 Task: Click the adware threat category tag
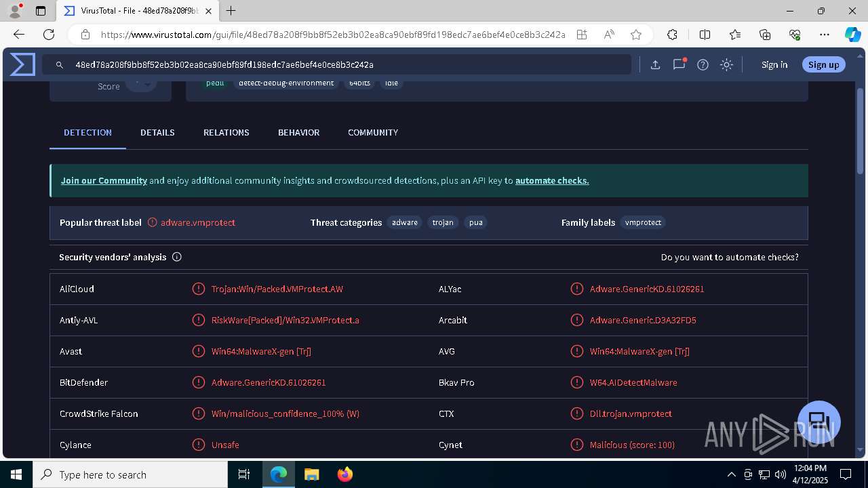[x=405, y=222]
